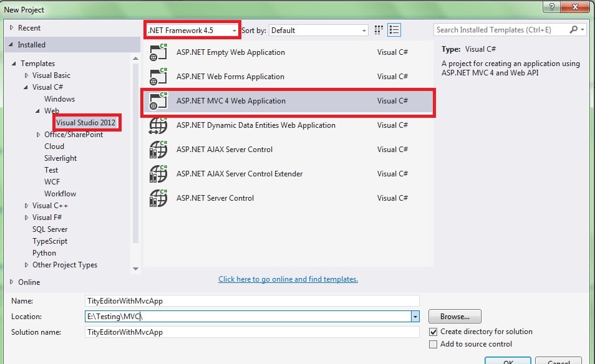This screenshot has height=364, width=595.
Task: Enable Add to source control
Action: (433, 343)
